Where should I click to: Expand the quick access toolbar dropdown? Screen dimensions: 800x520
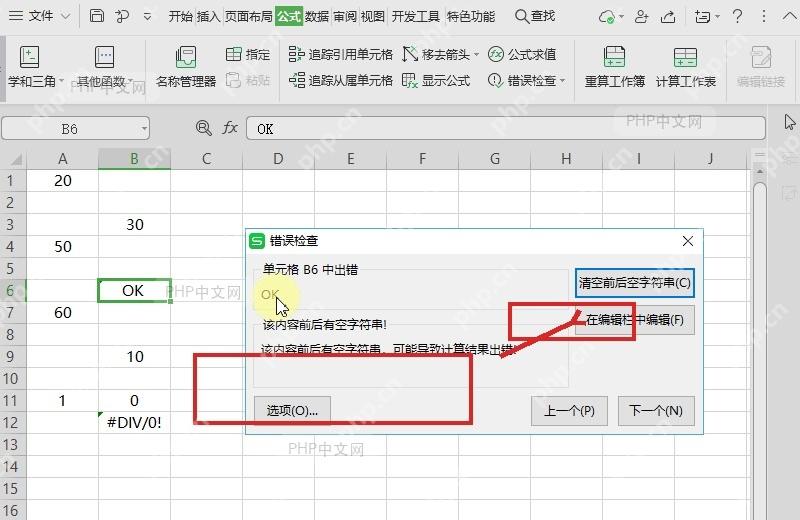[x=147, y=17]
